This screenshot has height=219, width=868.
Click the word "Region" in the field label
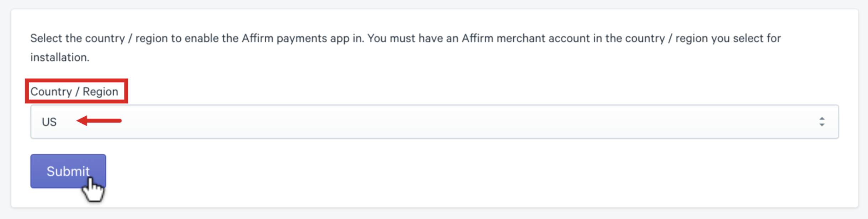(x=100, y=92)
